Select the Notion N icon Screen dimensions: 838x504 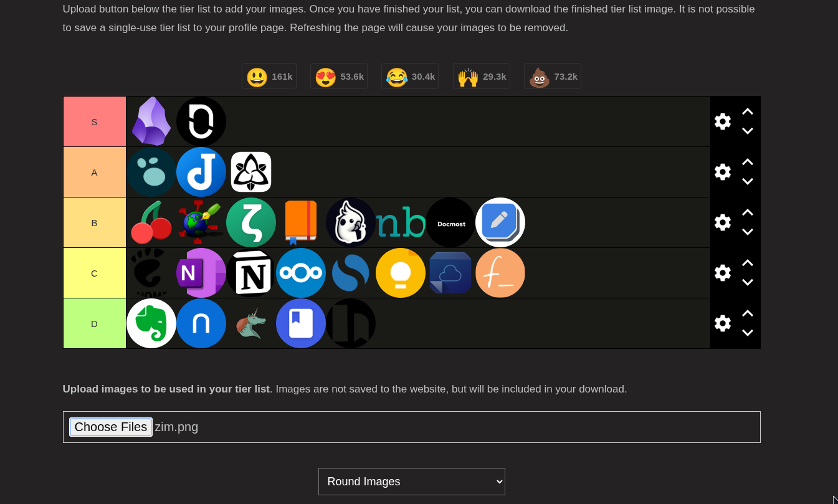click(x=251, y=273)
